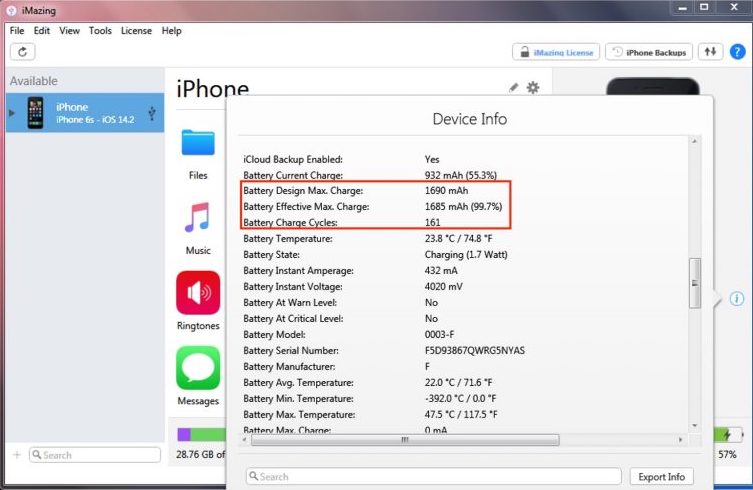The height and width of the screenshot is (490, 753).
Task: Expand the iPhone device tree arrow
Action: pyautogui.click(x=12, y=113)
